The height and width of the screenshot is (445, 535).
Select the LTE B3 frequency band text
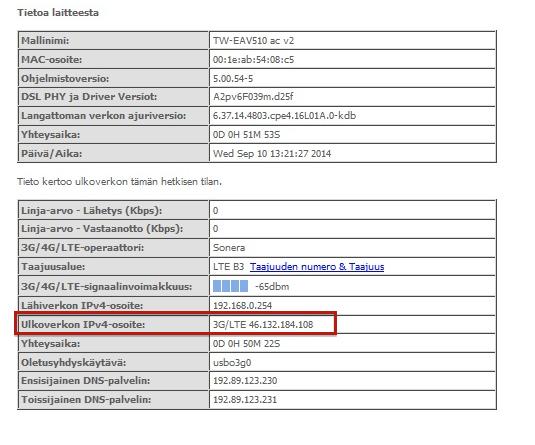[228, 267]
